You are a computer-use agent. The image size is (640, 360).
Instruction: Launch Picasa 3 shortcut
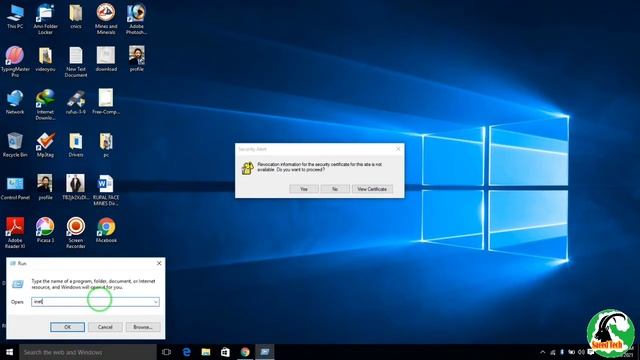coord(45,231)
